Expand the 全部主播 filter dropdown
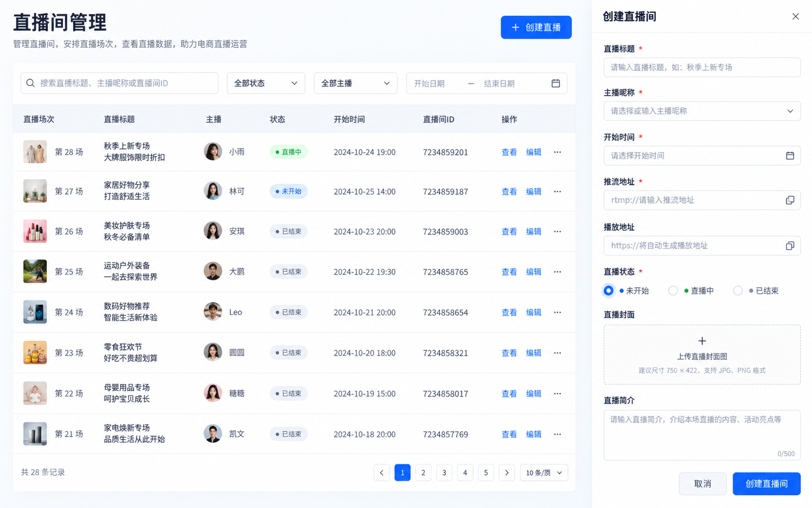The image size is (812, 508). (x=355, y=83)
